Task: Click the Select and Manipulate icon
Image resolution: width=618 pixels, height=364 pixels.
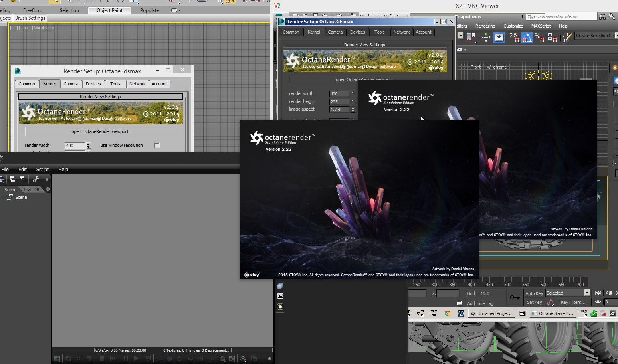Action: 486,37
